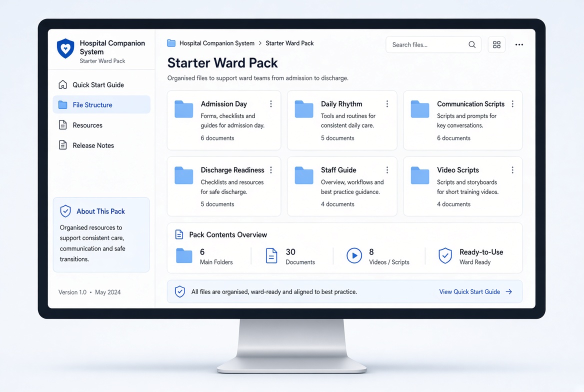Image resolution: width=584 pixels, height=392 pixels.
Task: Click the Videos / Scripts play icon
Action: coord(354,255)
